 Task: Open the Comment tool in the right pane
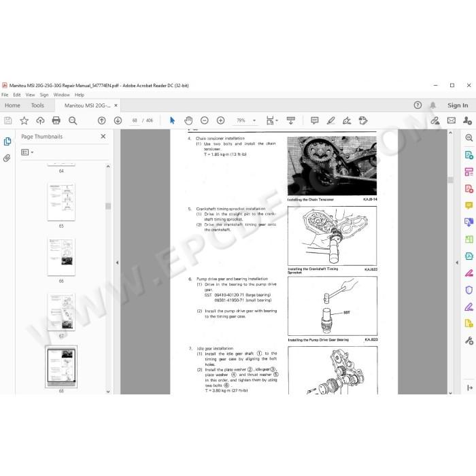click(x=469, y=205)
